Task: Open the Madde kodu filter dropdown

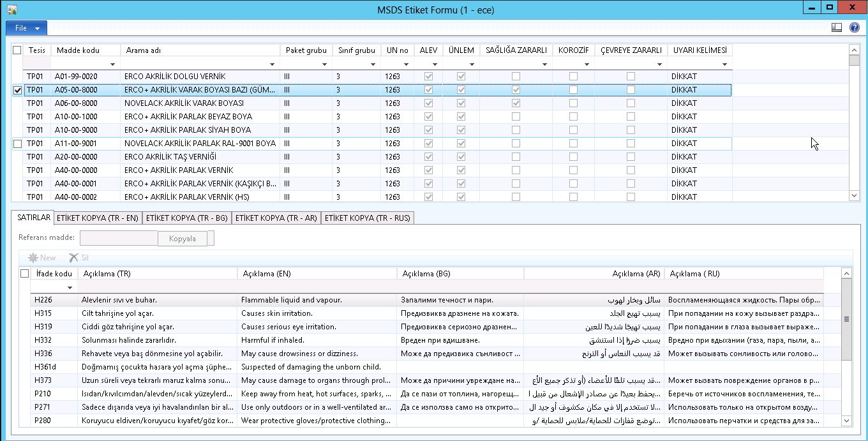Action: click(x=113, y=64)
